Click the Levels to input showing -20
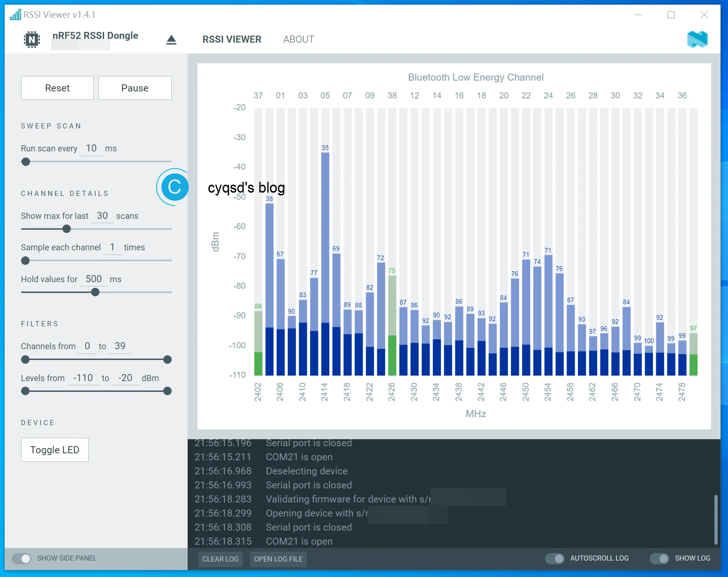 [x=125, y=378]
